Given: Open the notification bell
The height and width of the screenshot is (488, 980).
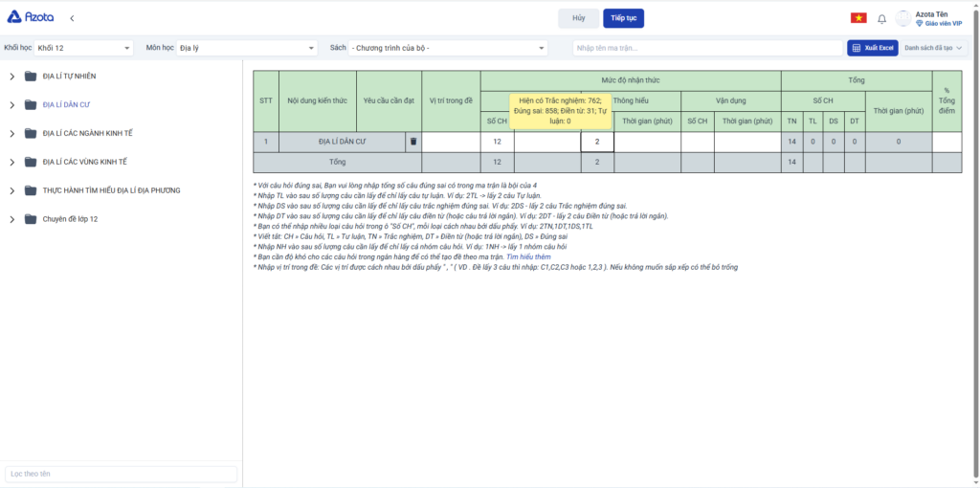Looking at the screenshot, I should click(881, 18).
